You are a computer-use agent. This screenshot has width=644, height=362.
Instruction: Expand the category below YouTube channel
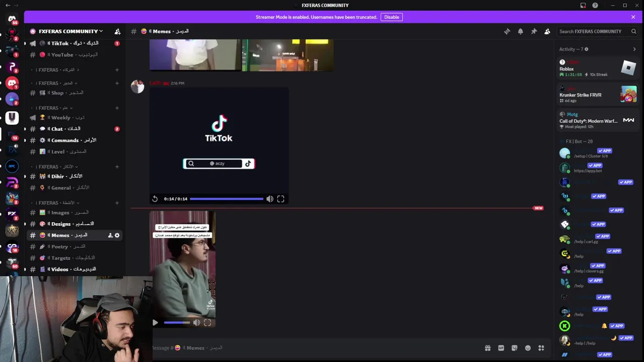click(55, 70)
